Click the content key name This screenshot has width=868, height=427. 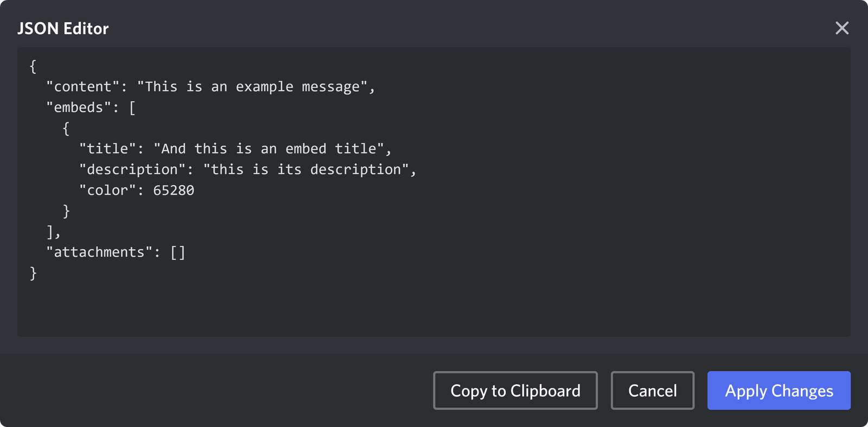point(80,86)
